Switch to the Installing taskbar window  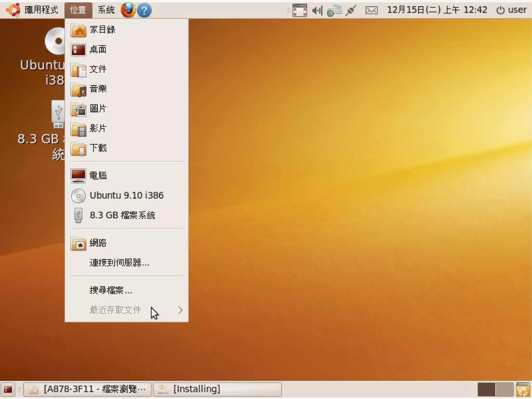click(x=217, y=389)
